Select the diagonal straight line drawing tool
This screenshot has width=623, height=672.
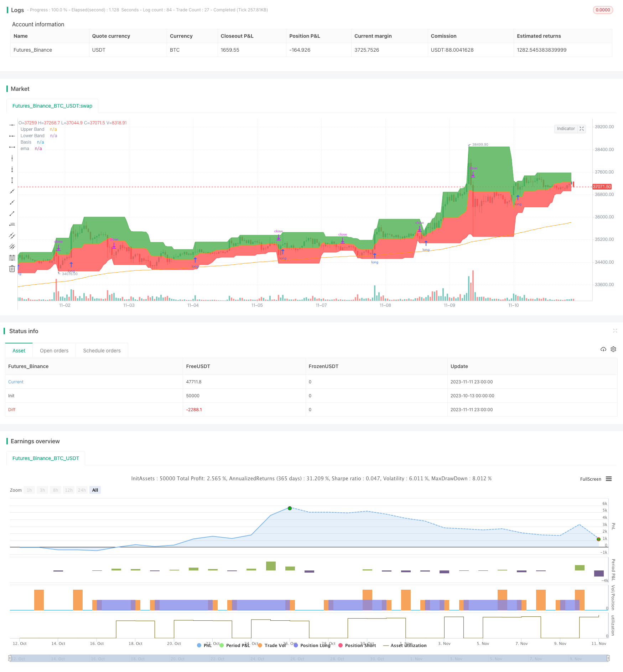[12, 191]
